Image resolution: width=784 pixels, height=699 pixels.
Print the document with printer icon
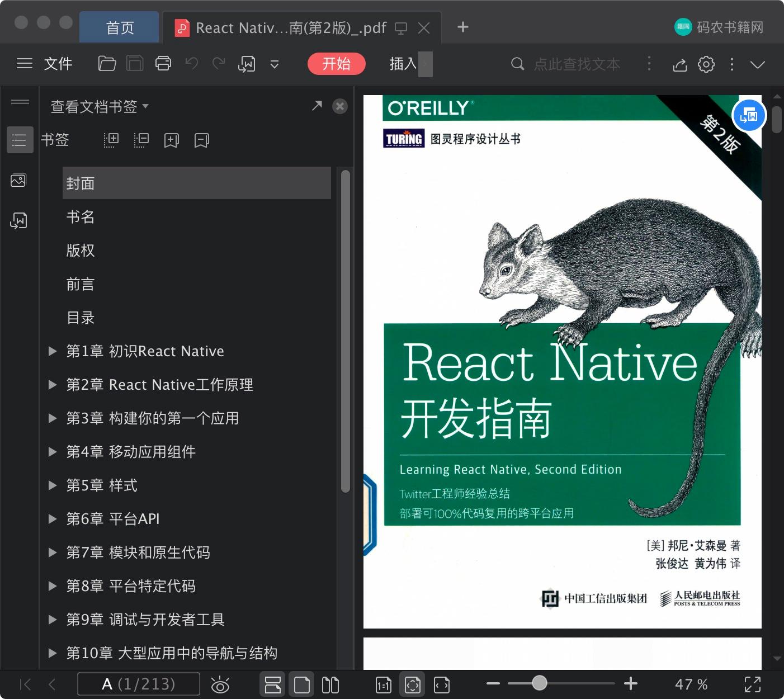point(163,64)
